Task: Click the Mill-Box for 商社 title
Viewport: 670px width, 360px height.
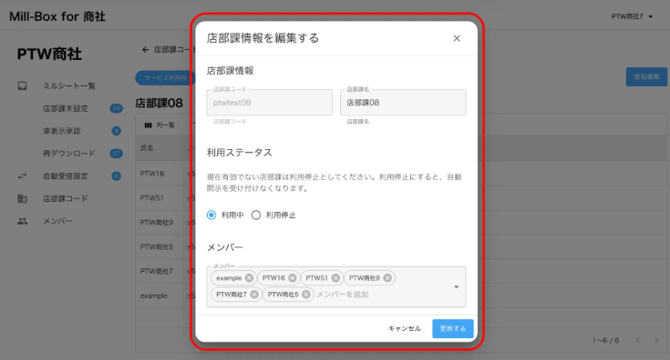Action: (x=57, y=17)
